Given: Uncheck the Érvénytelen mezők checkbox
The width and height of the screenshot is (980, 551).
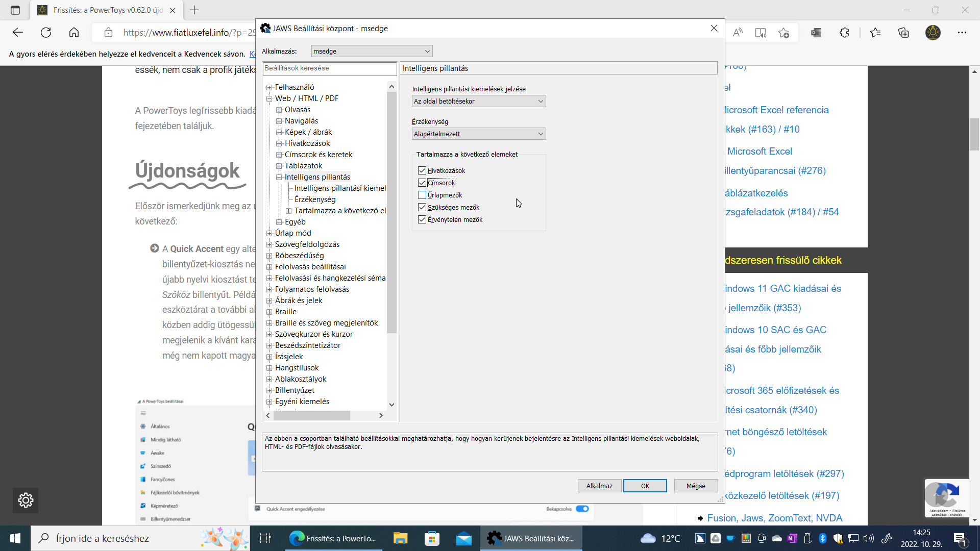Looking at the screenshot, I should point(422,219).
